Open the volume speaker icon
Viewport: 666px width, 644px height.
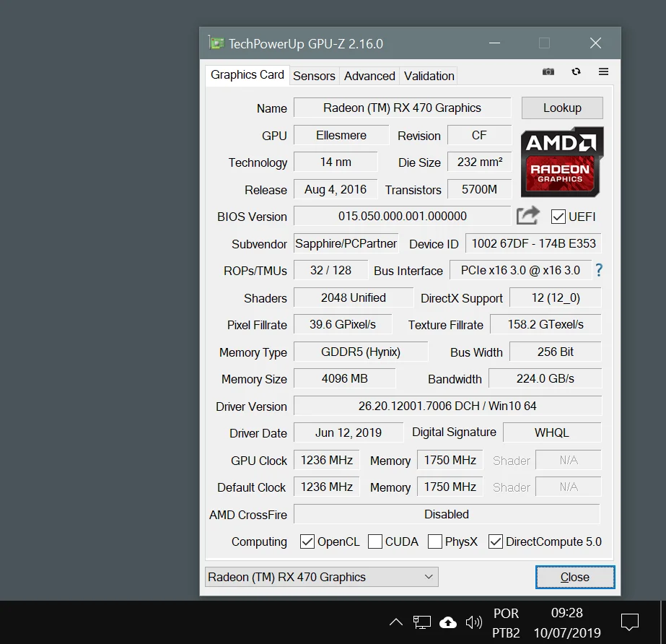[473, 622]
